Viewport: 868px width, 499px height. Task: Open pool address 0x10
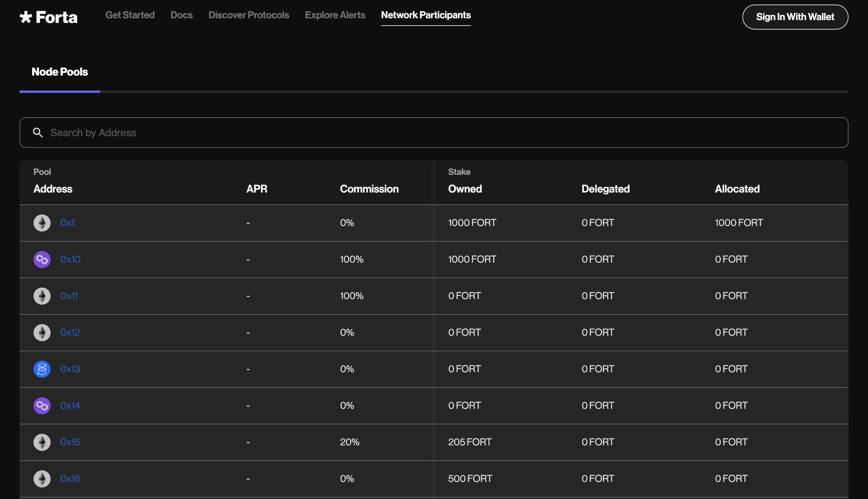pos(70,260)
